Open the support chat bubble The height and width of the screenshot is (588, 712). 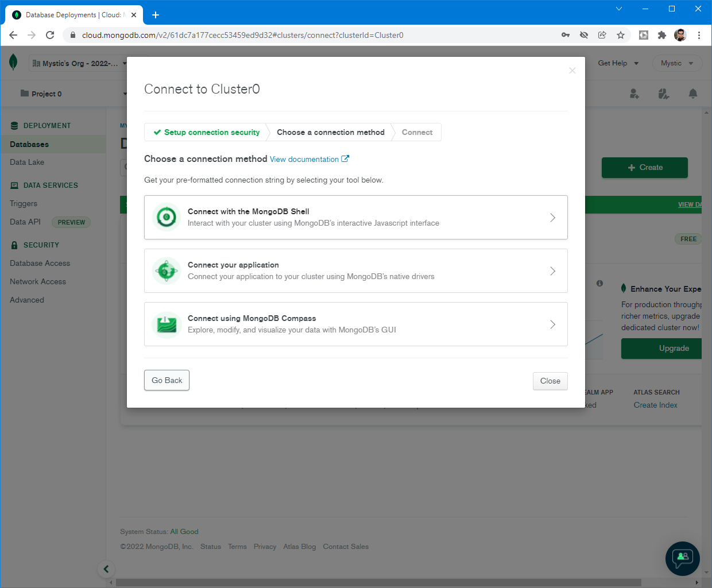pyautogui.click(x=682, y=558)
